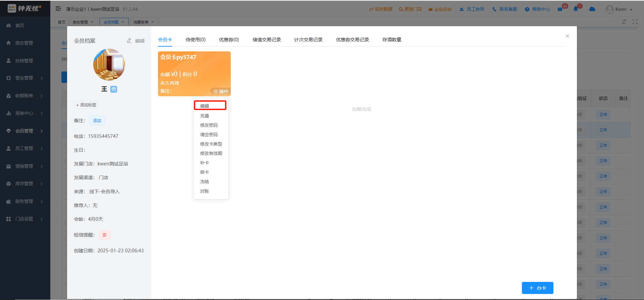Open the 计次交易记录 tab
The height and width of the screenshot is (300, 644).
pyautogui.click(x=308, y=40)
